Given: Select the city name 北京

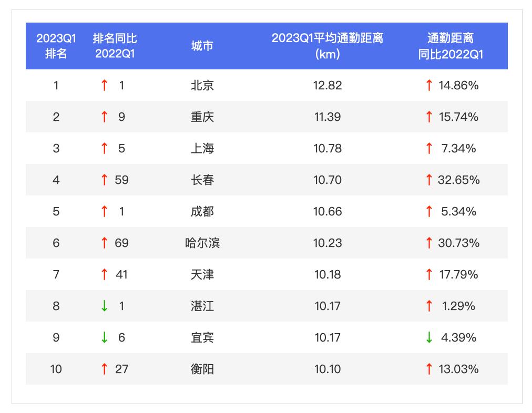Looking at the screenshot, I should tap(202, 86).
